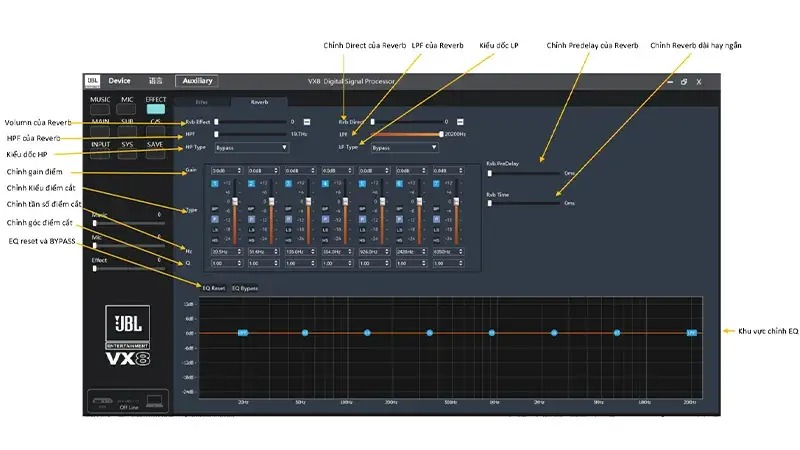Viewport: 800px width, 450px height.
Task: Open the HP Type dropdown
Action: [x=251, y=147]
